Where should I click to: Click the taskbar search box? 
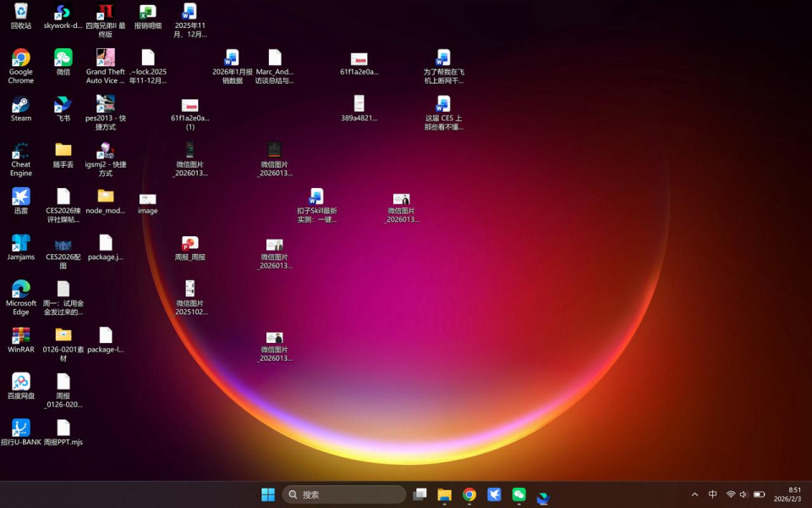[344, 494]
